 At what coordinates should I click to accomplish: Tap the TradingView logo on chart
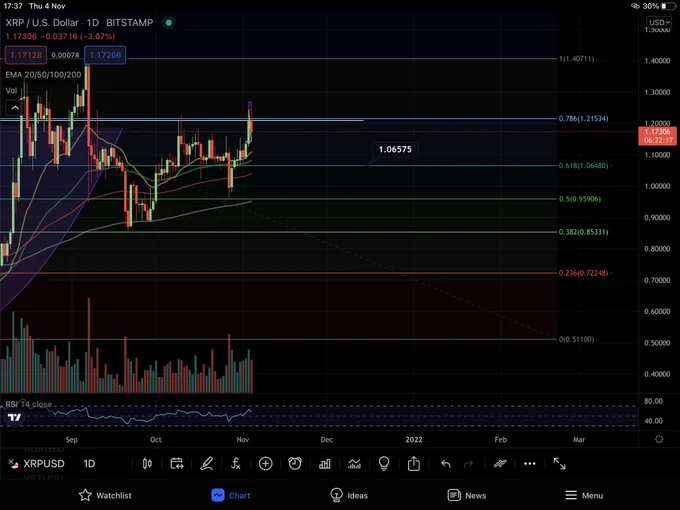(x=14, y=417)
